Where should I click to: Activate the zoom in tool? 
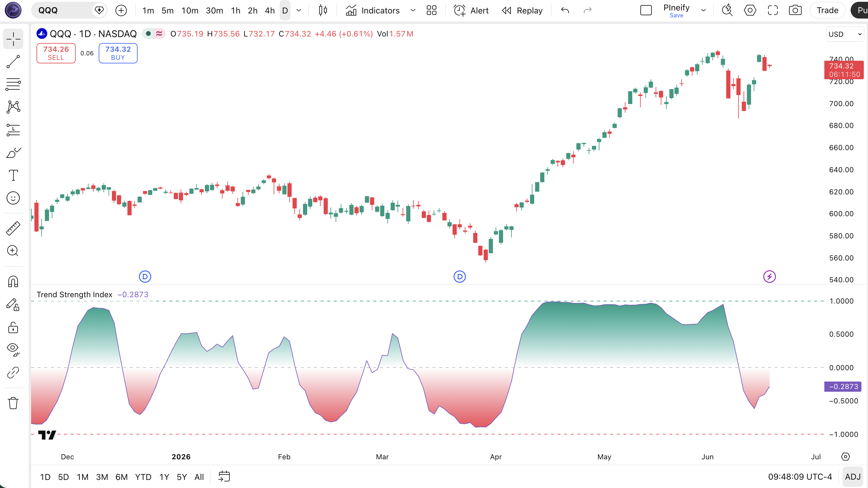pos(13,251)
